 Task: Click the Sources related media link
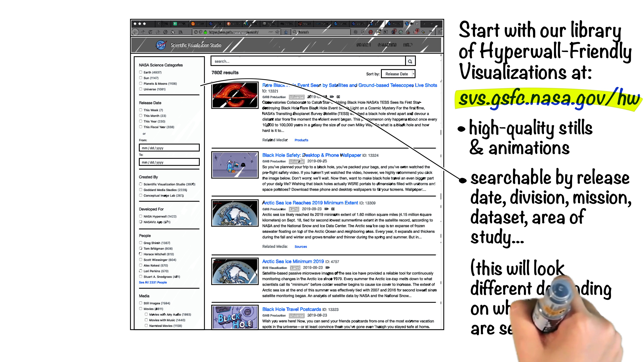[301, 247]
